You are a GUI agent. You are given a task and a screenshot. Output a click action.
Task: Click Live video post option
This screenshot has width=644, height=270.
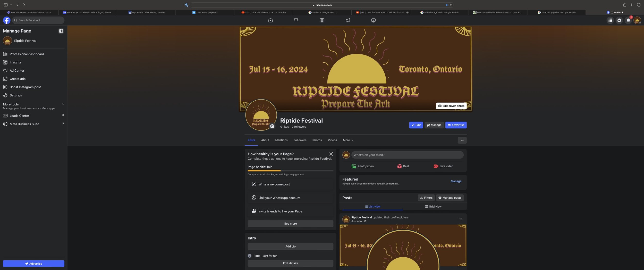[x=443, y=166]
